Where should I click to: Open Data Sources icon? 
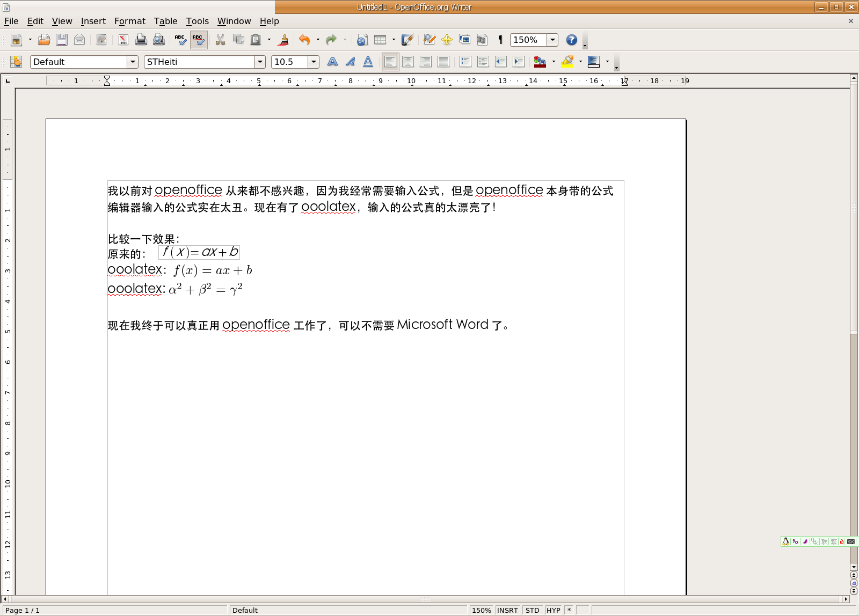(482, 40)
